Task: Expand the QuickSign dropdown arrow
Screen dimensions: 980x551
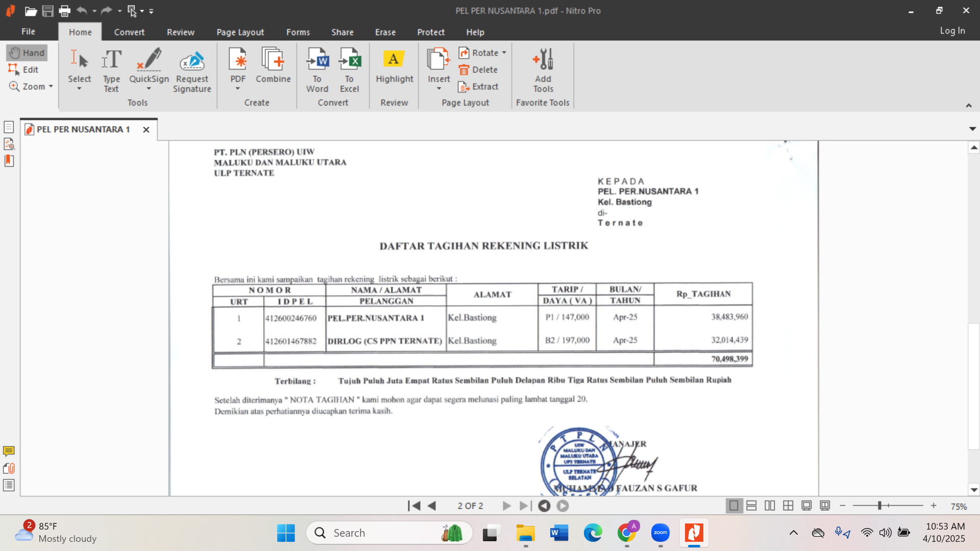Action: click(149, 89)
